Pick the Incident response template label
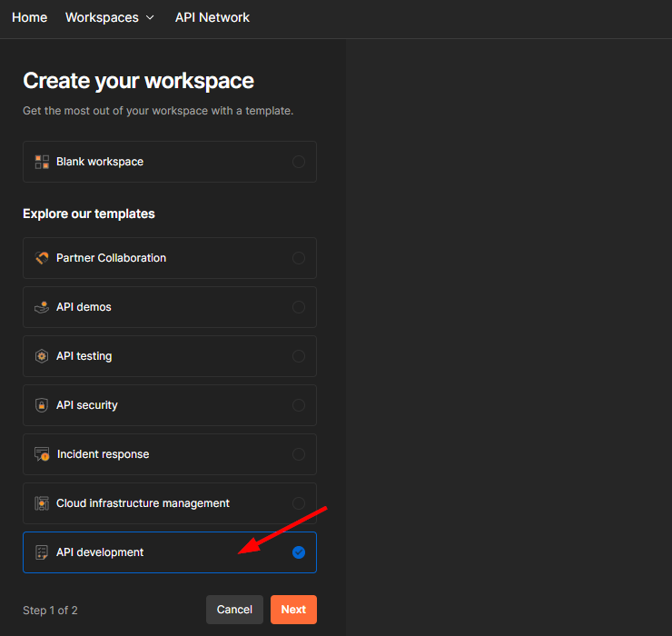This screenshot has width=672, height=636. coord(103,454)
